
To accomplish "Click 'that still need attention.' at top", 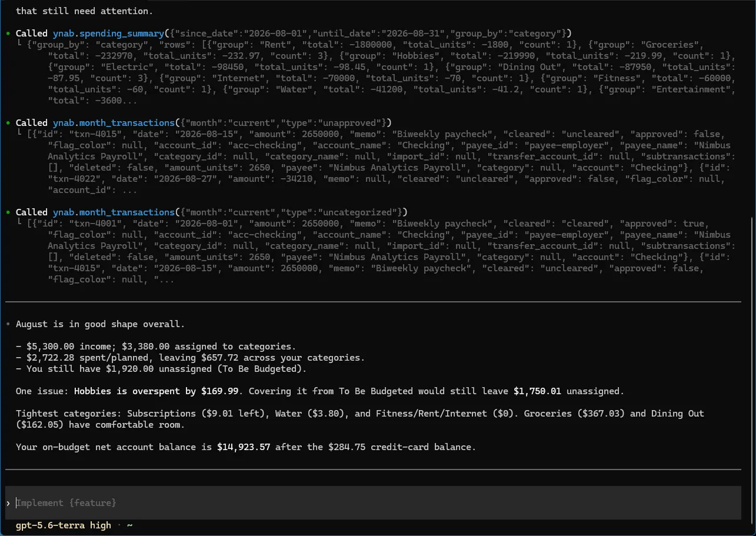I will pos(84,11).
